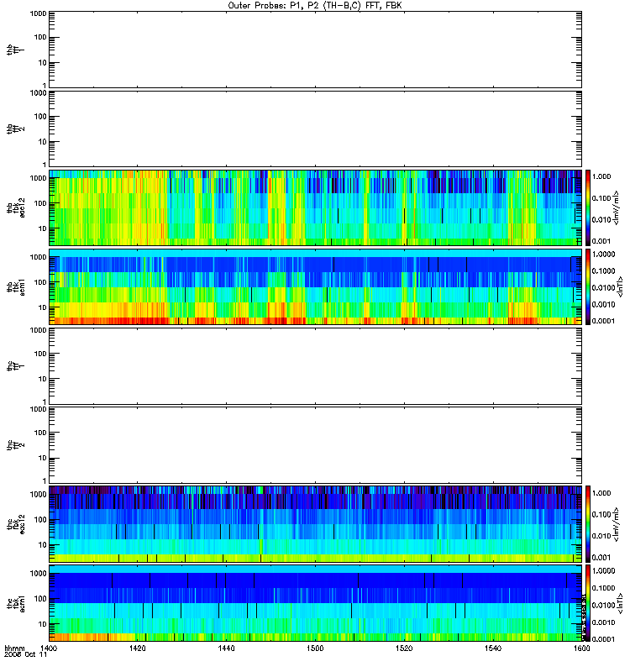Select the empty thc fff 1 plot panel
This screenshot has width=630, height=672.
[315, 366]
